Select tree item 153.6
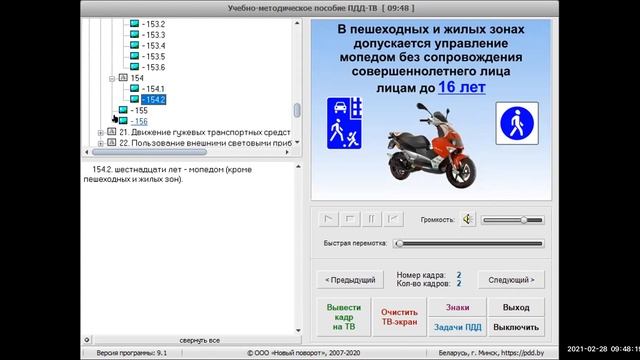640x360 pixels. coord(153,67)
